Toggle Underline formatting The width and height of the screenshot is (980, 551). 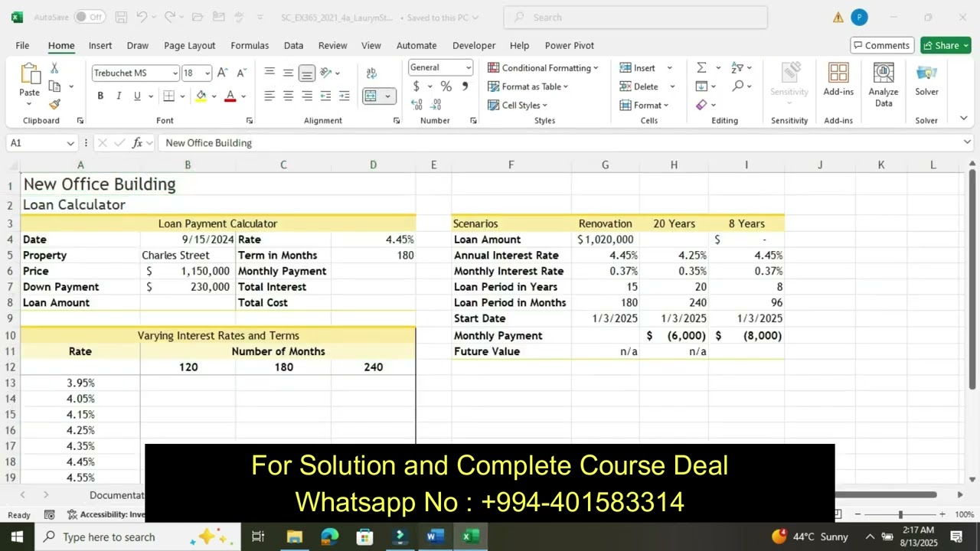(137, 96)
